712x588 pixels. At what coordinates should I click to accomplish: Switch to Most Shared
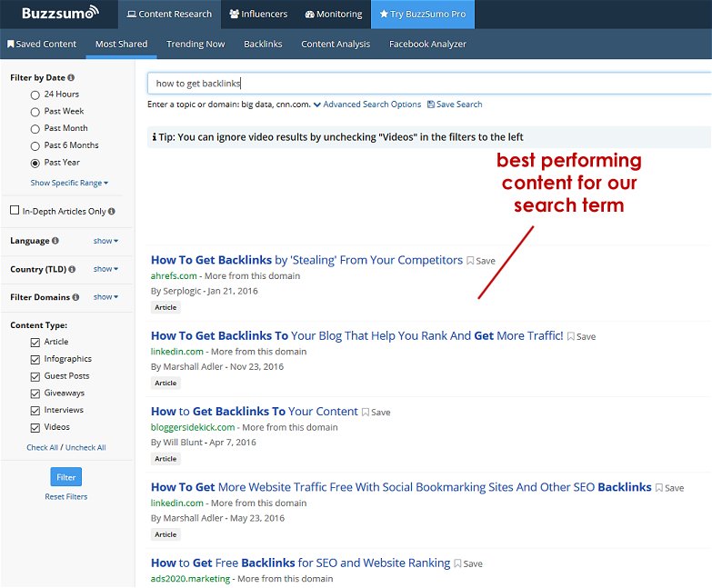click(x=121, y=44)
